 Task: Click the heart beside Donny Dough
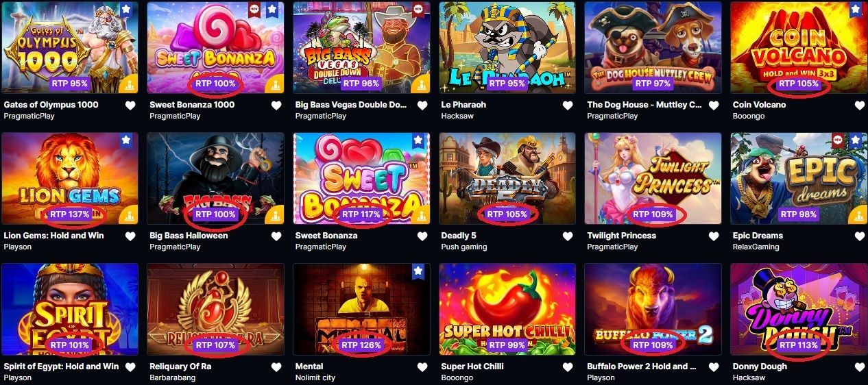pos(860,367)
